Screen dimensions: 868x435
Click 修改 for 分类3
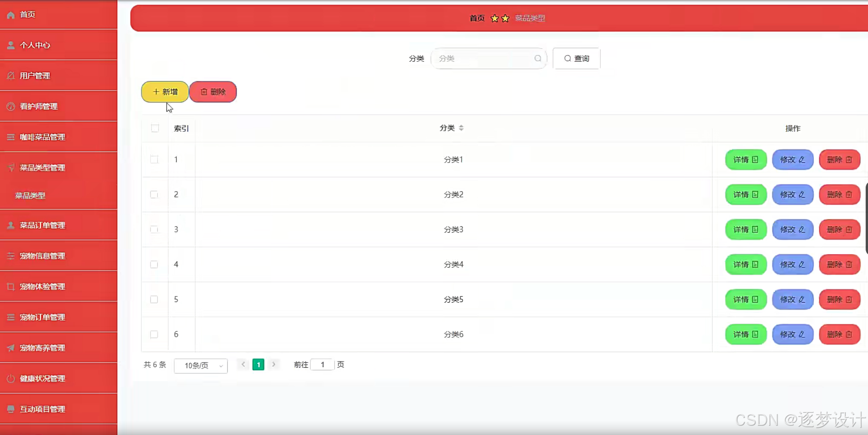(793, 229)
